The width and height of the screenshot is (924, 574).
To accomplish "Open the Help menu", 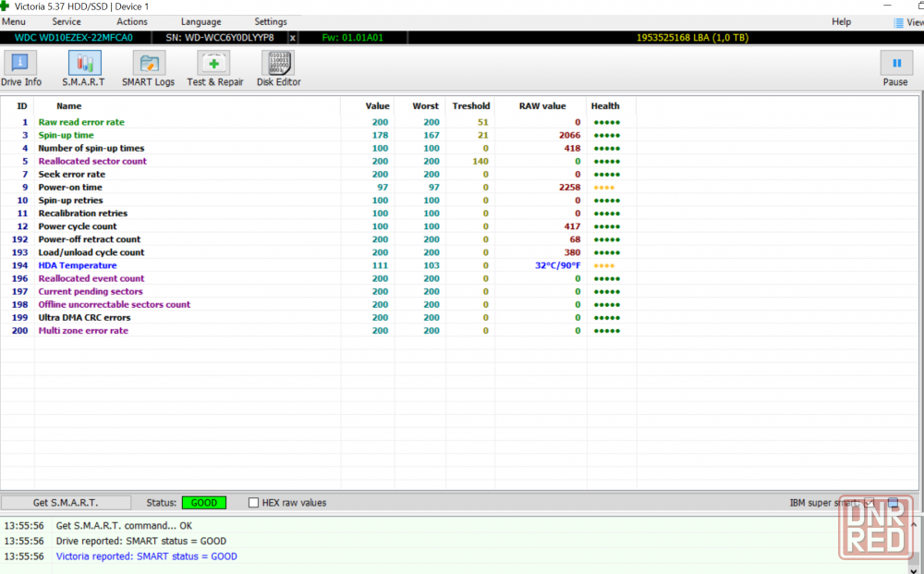I will click(x=841, y=22).
